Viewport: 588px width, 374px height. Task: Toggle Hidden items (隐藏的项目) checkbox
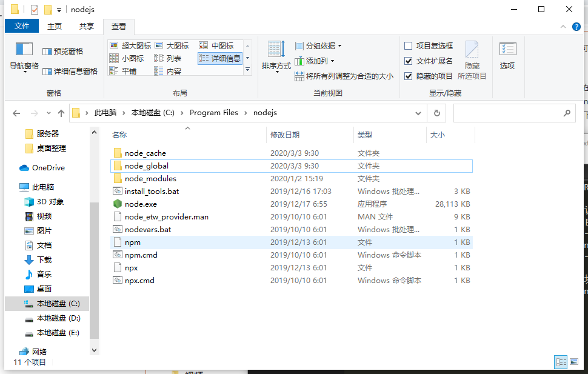(x=409, y=76)
